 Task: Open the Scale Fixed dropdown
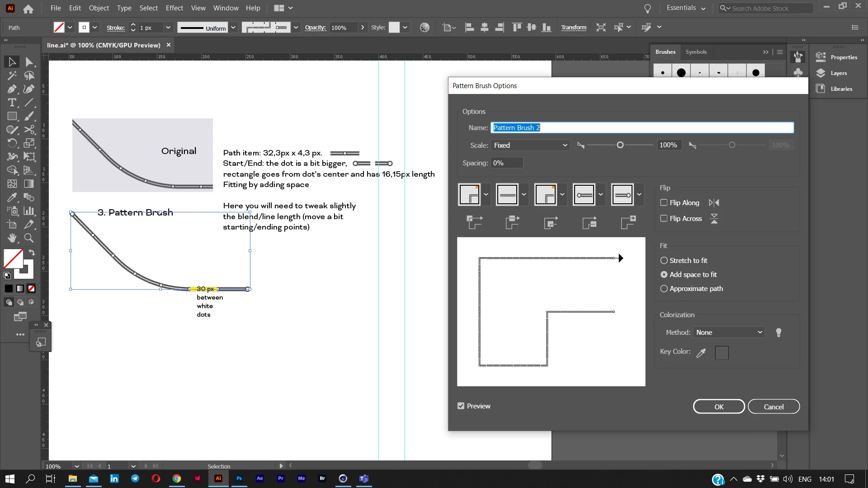pos(530,145)
